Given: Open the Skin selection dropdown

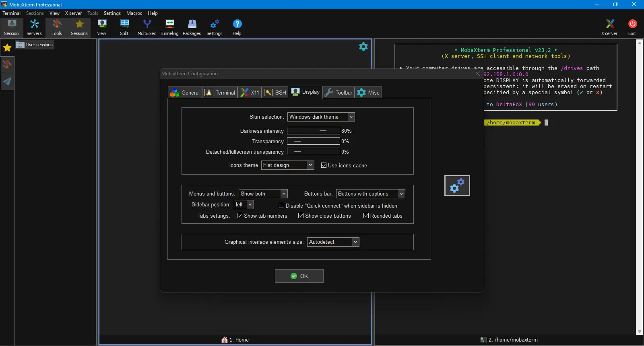Looking at the screenshot, I should pos(321,117).
